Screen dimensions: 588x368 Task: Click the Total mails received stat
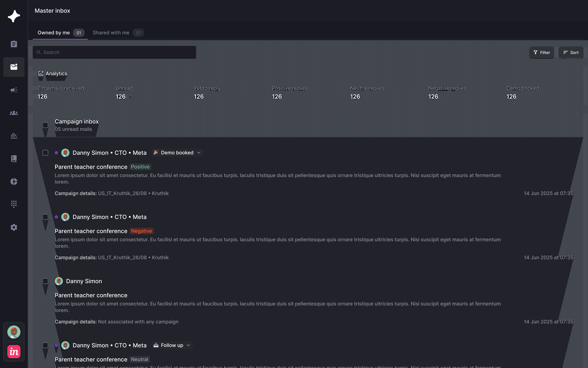(61, 92)
